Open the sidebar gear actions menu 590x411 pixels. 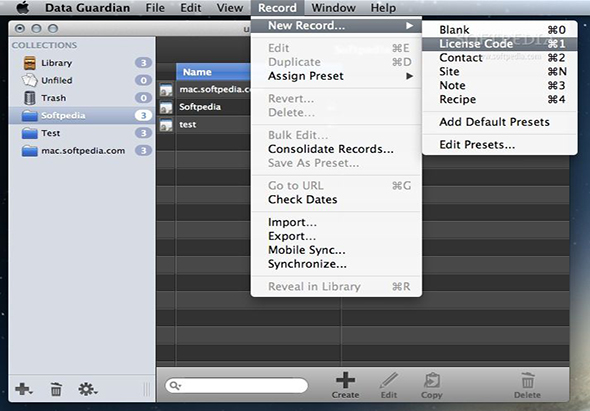tap(88, 389)
